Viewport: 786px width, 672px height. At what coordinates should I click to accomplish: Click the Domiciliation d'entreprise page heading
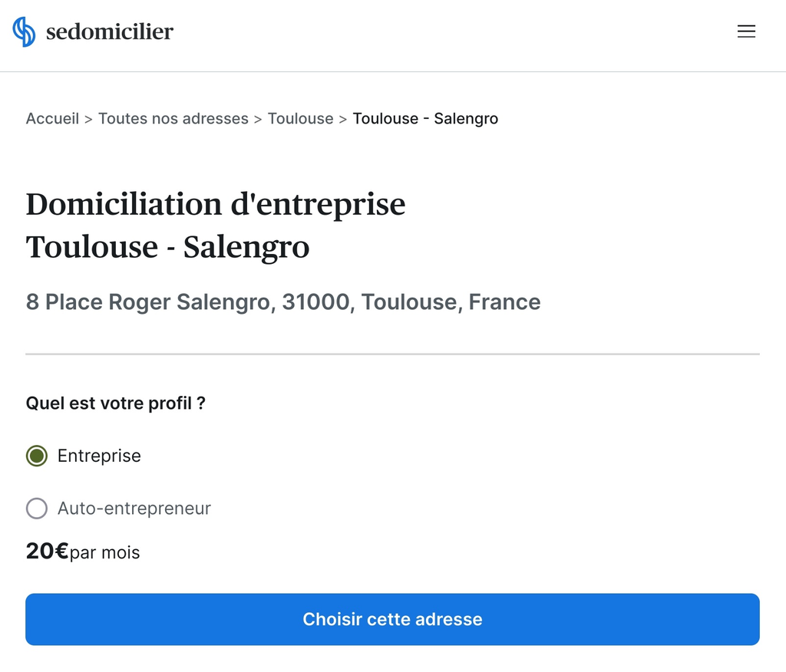coord(216,226)
